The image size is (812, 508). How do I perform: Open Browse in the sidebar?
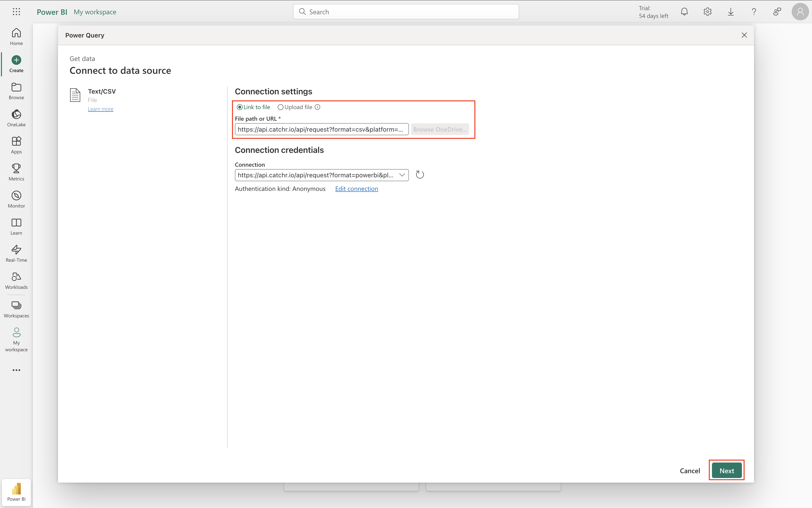point(16,91)
